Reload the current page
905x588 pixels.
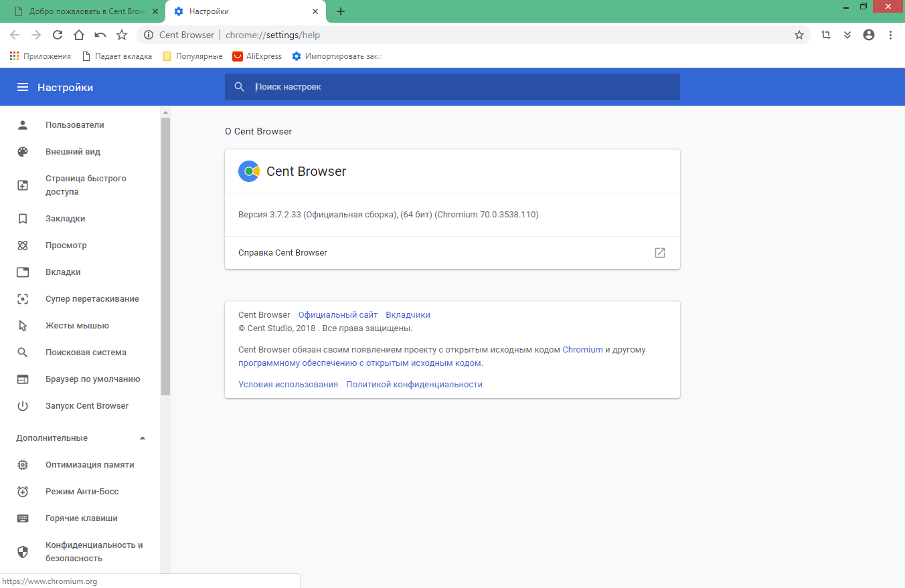pyautogui.click(x=58, y=35)
